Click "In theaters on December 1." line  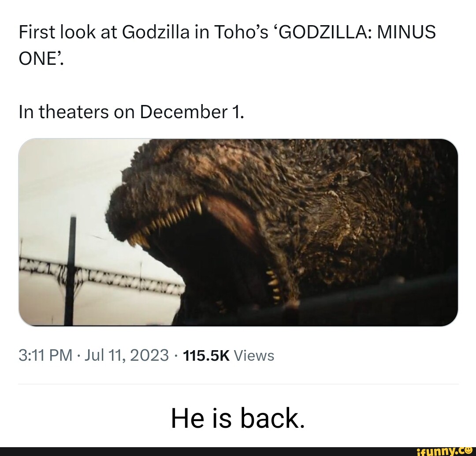[x=131, y=112]
